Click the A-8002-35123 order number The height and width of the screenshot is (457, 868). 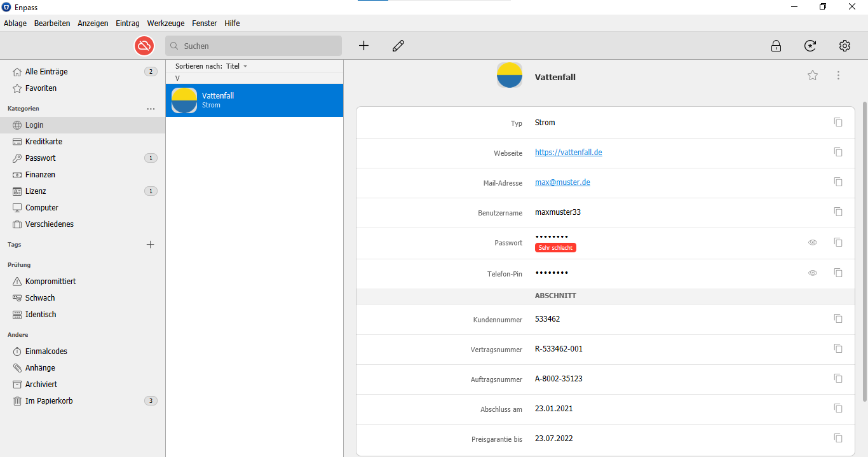click(559, 379)
